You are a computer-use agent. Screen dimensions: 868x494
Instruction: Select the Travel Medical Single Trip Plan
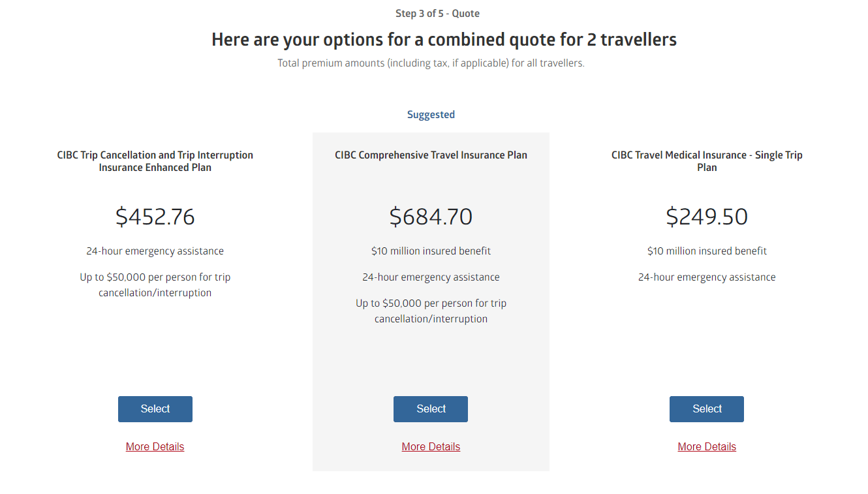[x=706, y=409]
